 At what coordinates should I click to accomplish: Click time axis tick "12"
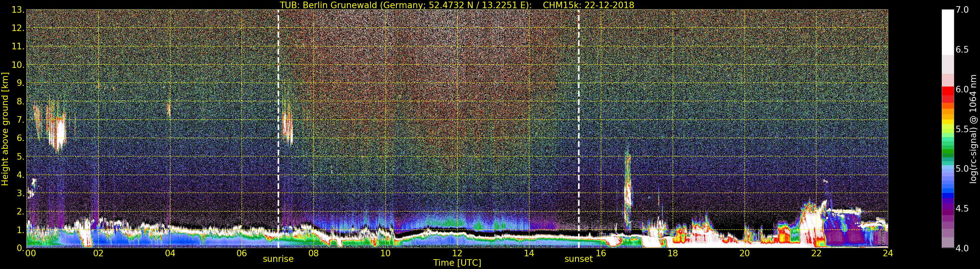coord(457,253)
